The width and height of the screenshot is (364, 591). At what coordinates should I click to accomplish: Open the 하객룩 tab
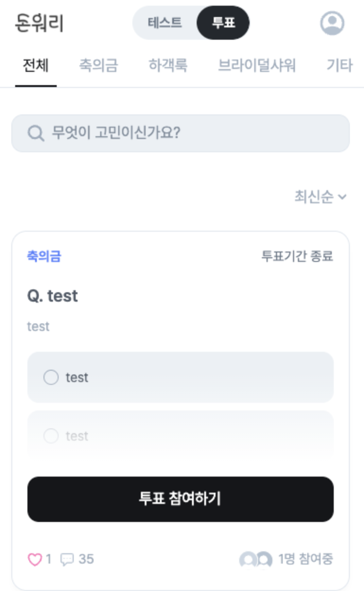168,65
